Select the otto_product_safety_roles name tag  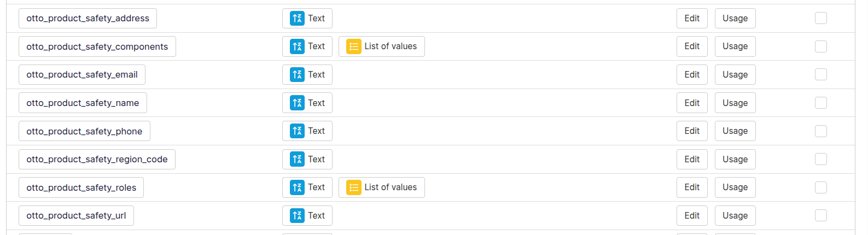point(81,187)
